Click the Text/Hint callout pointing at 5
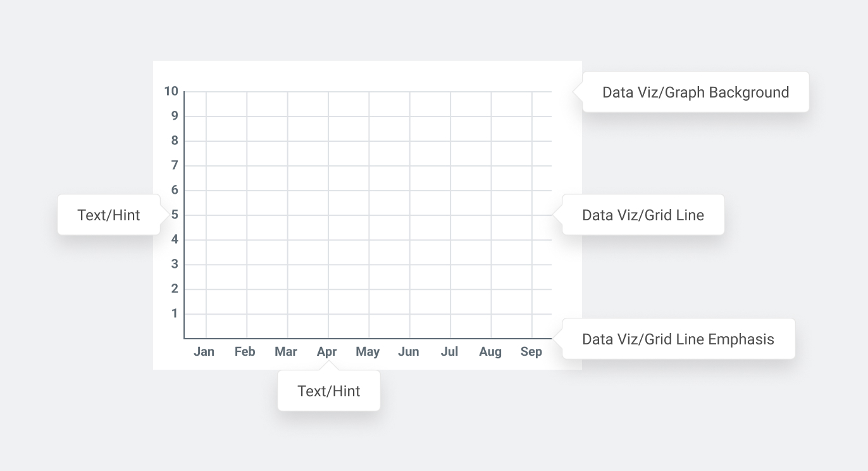Image resolution: width=868 pixels, height=471 pixels. click(x=109, y=215)
